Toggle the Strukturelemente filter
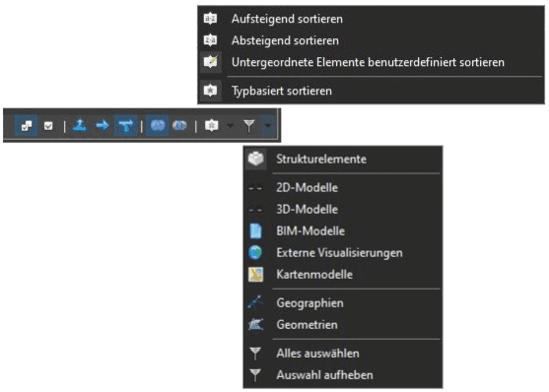This screenshot has height=392, width=549. coord(343,159)
